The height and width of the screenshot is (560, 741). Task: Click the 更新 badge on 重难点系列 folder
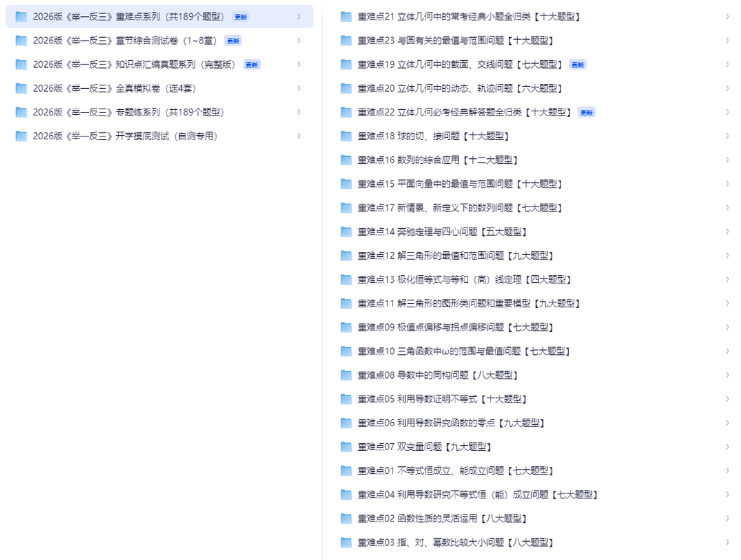(241, 17)
